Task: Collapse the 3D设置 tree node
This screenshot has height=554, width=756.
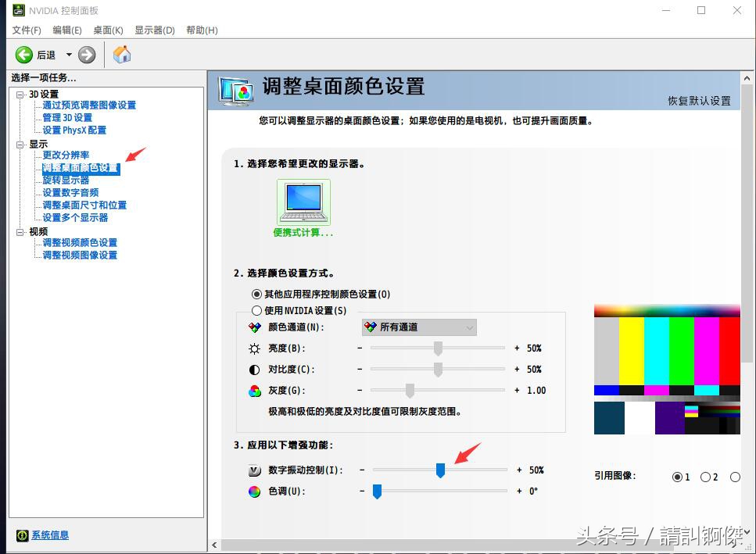Action: (x=20, y=95)
